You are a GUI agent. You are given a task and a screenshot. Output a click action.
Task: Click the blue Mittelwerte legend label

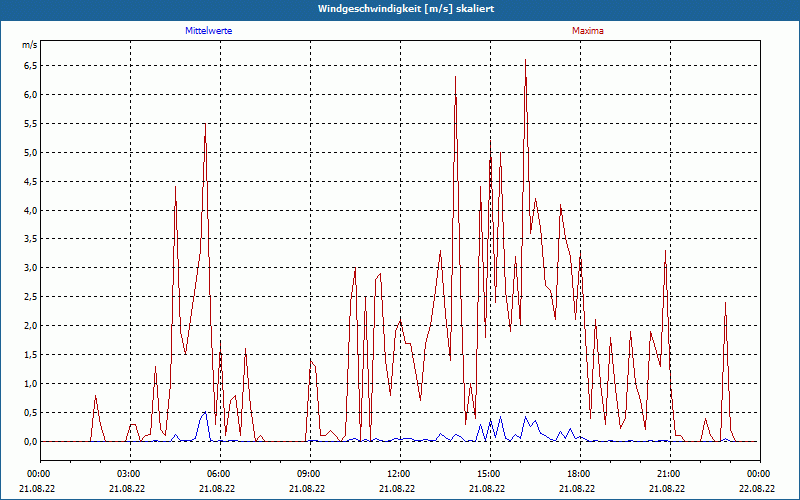[x=209, y=31]
